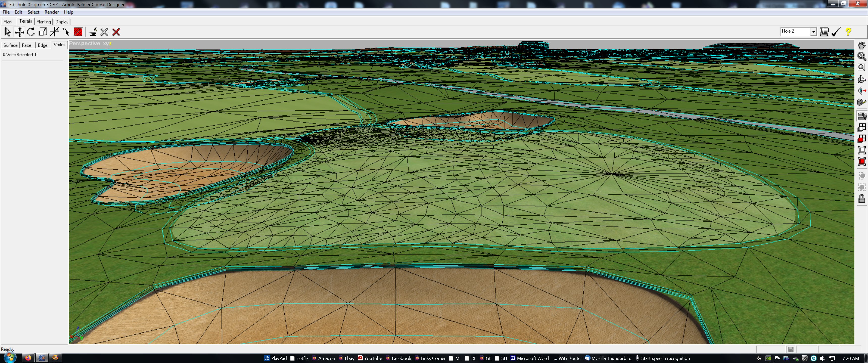Click the anvil and hammer tool
Viewport: 868px width, 363px height.
(x=93, y=32)
